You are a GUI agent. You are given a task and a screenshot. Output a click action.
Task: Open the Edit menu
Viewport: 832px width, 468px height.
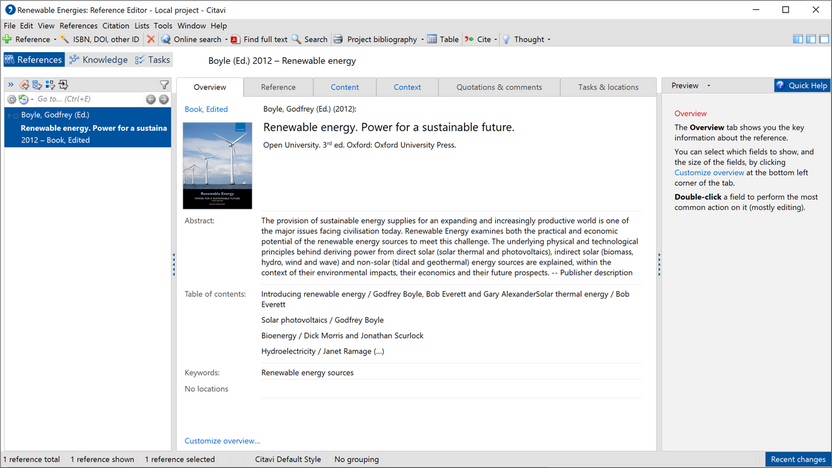point(27,25)
